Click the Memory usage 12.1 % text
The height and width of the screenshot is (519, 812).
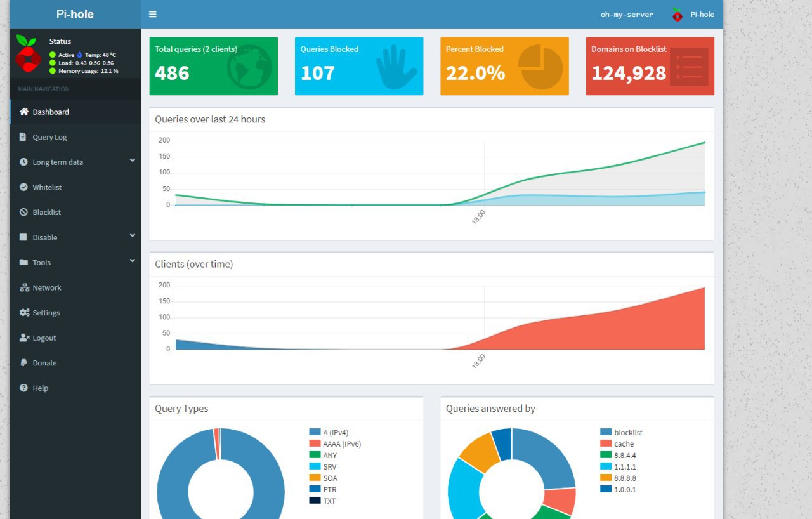[x=88, y=71]
